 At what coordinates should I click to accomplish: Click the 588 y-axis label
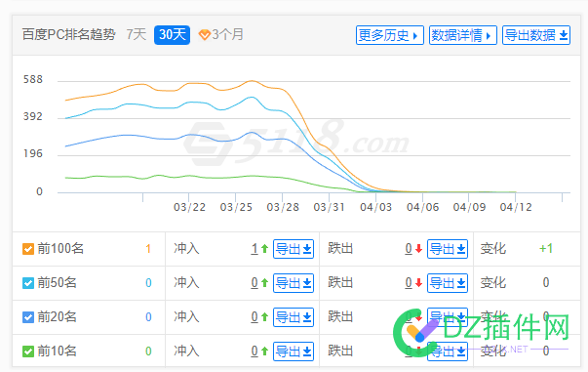(x=33, y=80)
